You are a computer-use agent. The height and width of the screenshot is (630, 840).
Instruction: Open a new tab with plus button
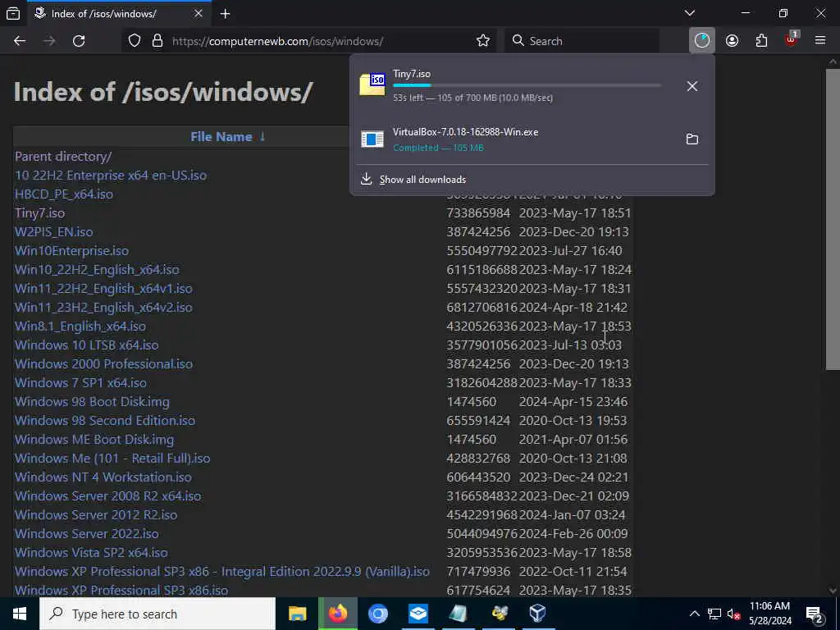coord(226,14)
